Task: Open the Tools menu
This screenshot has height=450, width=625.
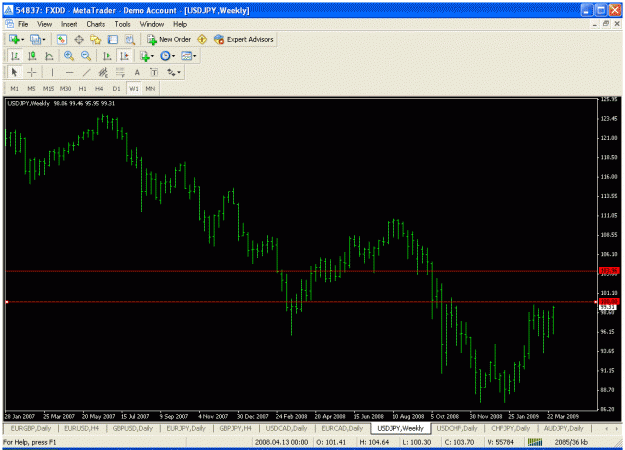Action: 122,24
